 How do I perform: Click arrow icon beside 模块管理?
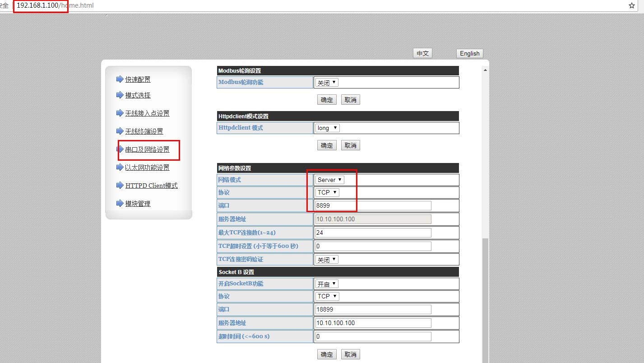click(120, 203)
